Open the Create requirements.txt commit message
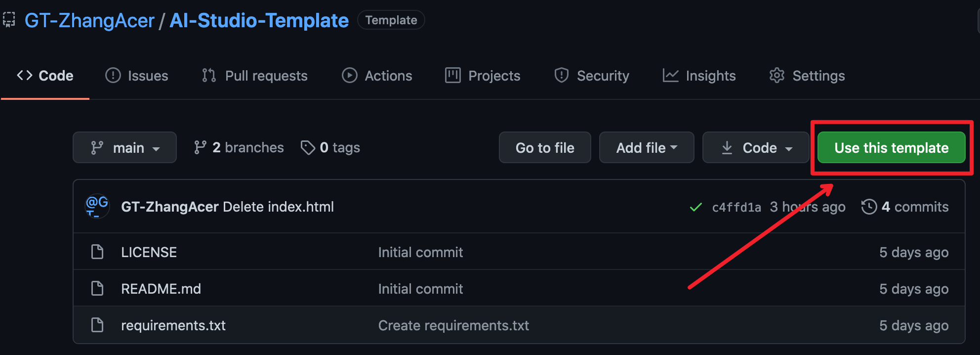This screenshot has width=980, height=355. click(x=453, y=325)
